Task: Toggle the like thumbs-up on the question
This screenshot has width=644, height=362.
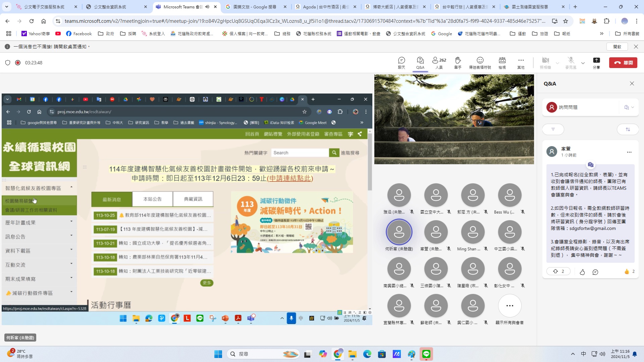Action: tap(582, 272)
